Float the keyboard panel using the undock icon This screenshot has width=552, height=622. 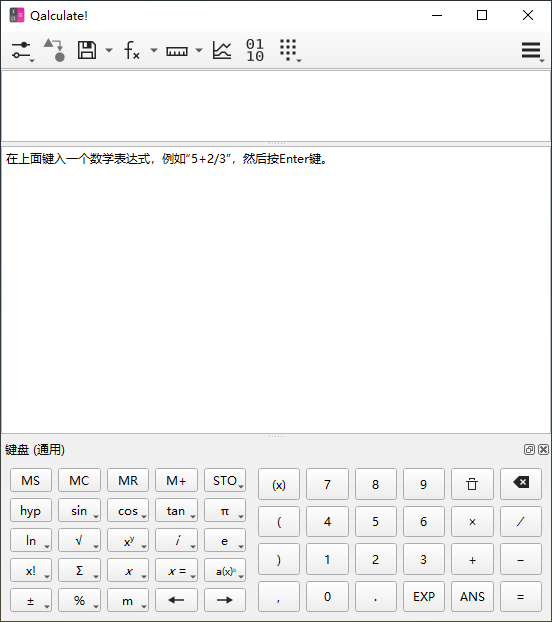click(x=529, y=449)
